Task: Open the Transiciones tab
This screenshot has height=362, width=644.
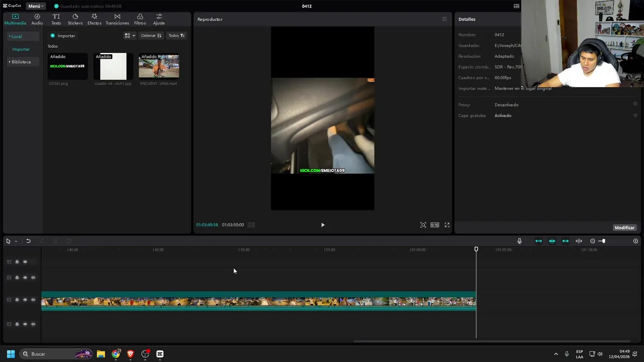Action: [x=117, y=20]
